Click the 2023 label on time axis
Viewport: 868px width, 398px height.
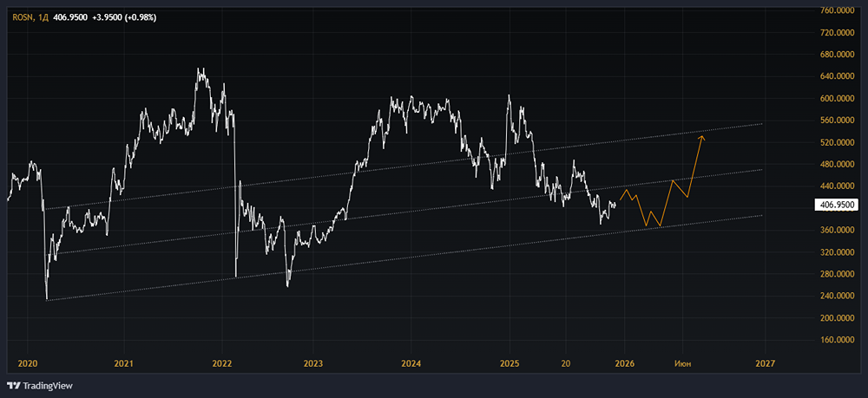312,363
